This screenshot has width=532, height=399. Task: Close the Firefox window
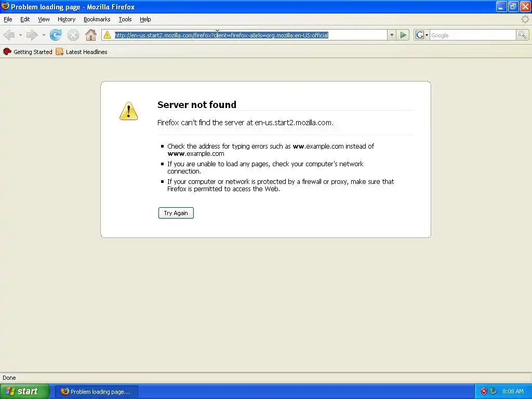click(525, 6)
